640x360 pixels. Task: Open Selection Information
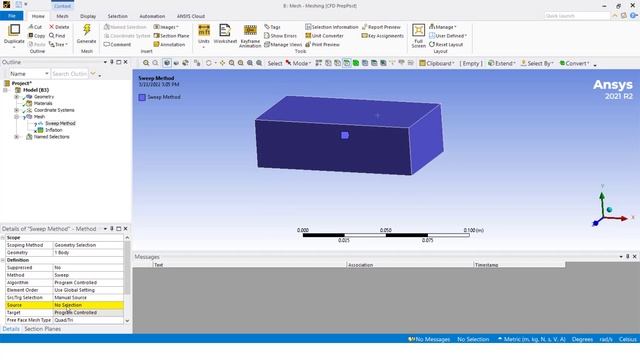coord(332,27)
